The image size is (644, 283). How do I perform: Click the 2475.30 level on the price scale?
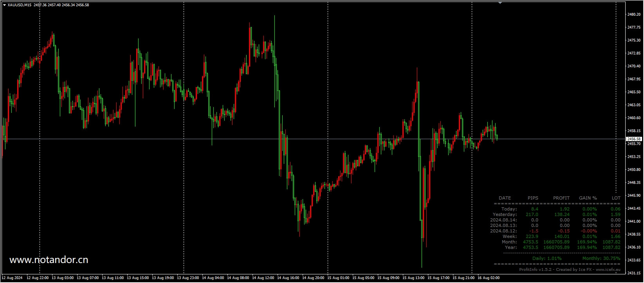(x=634, y=40)
